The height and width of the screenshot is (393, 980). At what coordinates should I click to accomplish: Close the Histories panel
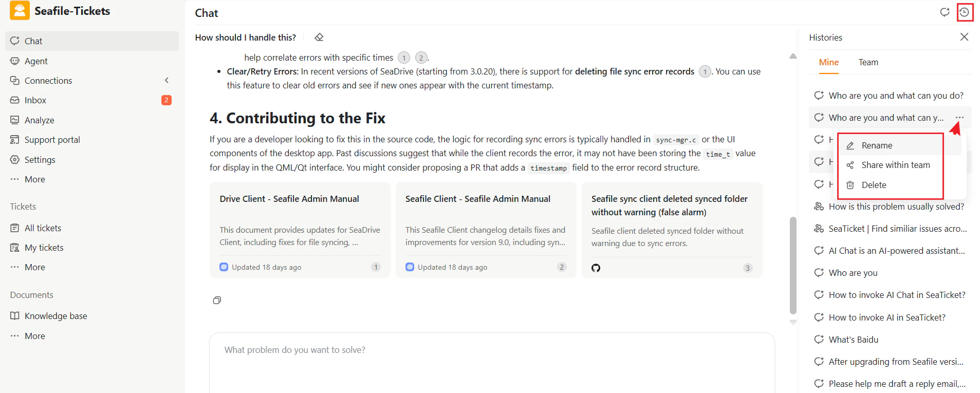pos(964,37)
